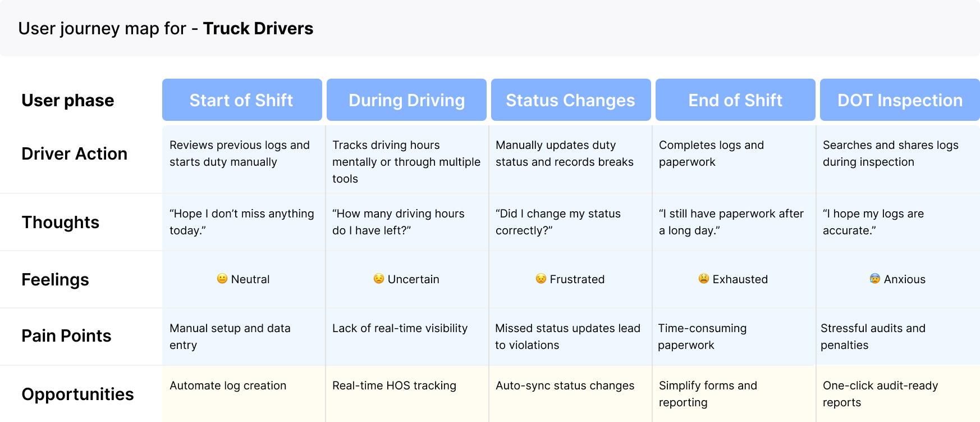This screenshot has width=980, height=422.
Task: Choose the End of Shift phase header
Action: [x=735, y=100]
